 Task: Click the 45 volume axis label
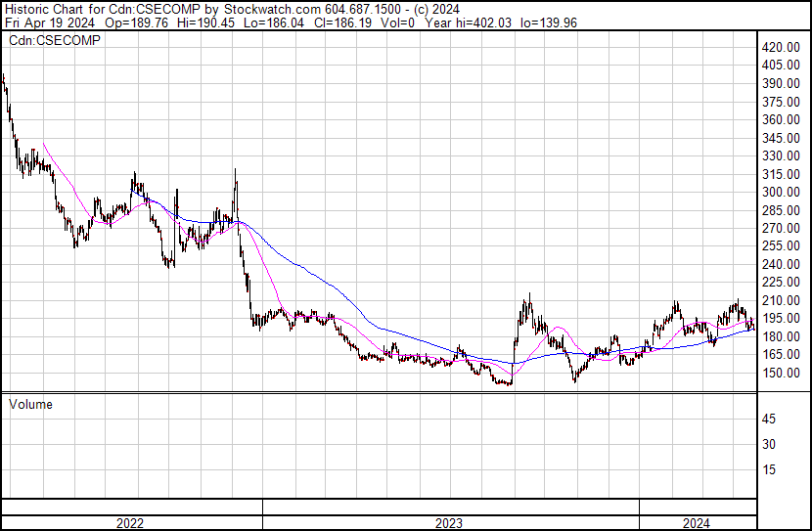coord(769,420)
